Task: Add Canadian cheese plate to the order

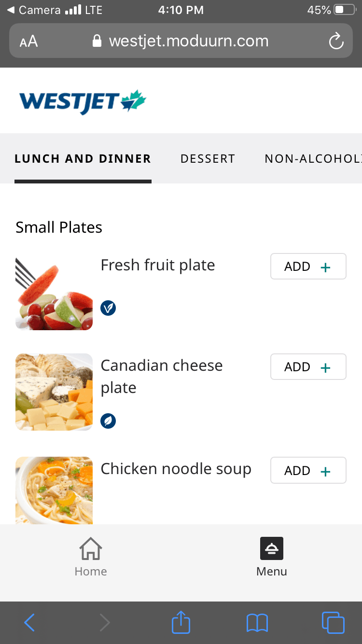Action: tap(308, 367)
